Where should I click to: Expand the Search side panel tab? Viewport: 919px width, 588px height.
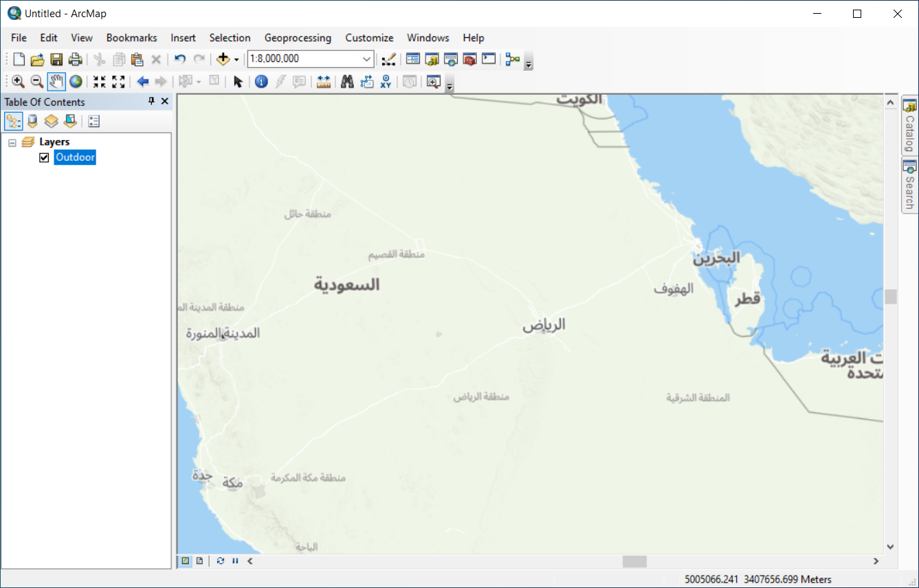909,185
